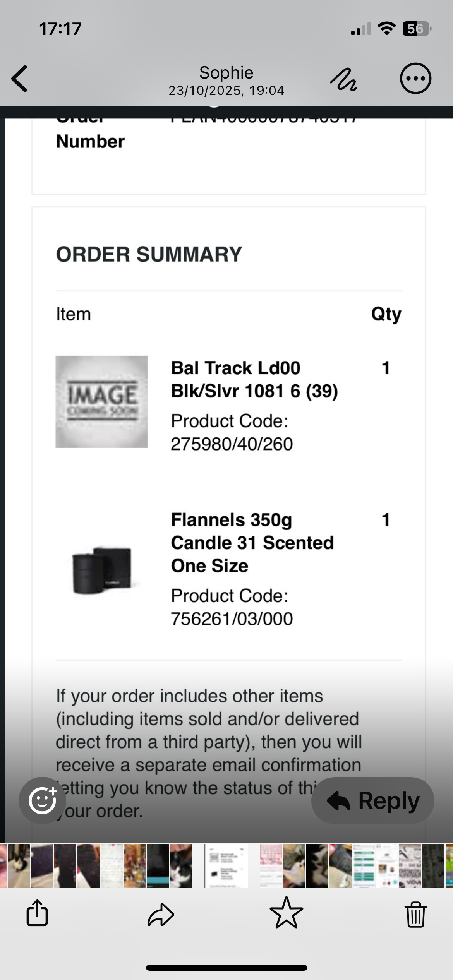Open the more options ellipsis menu

415,79
